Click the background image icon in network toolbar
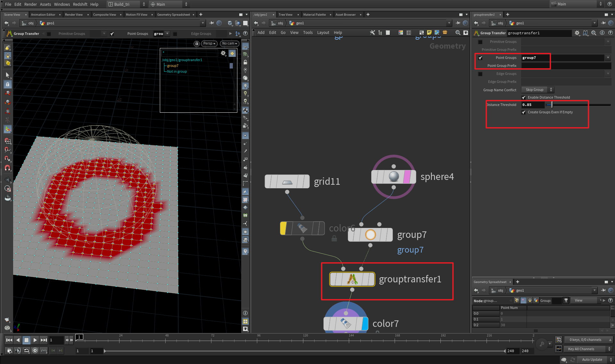This screenshot has width=615, height=364. [x=437, y=33]
